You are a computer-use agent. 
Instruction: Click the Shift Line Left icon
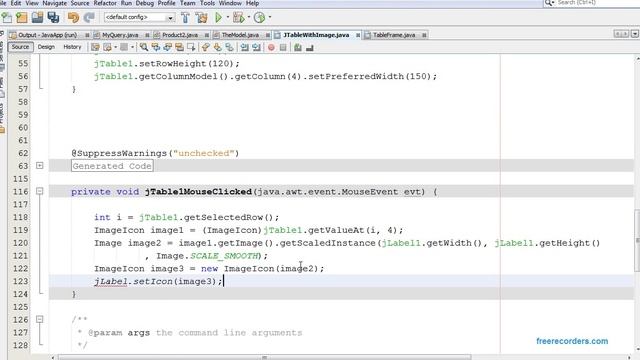(244, 47)
